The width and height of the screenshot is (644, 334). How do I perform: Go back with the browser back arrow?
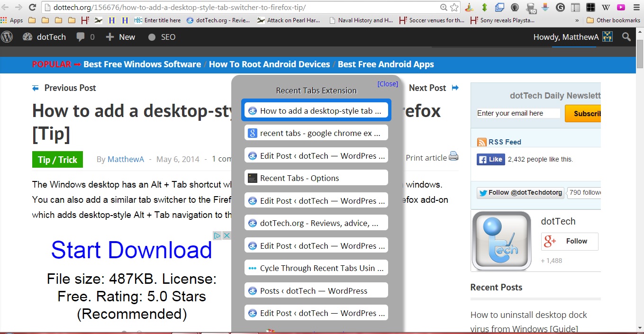(x=5, y=7)
